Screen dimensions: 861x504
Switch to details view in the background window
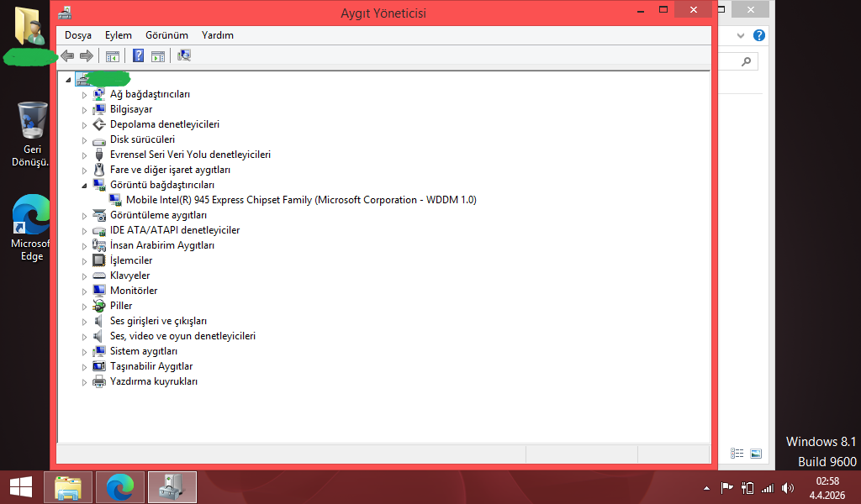[x=737, y=454]
